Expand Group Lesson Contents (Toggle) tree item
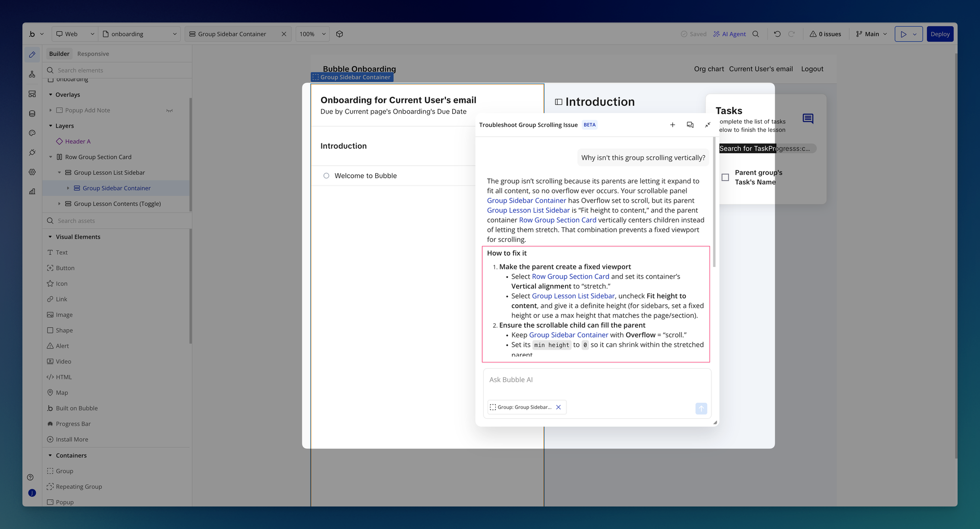980x529 pixels. click(x=59, y=204)
